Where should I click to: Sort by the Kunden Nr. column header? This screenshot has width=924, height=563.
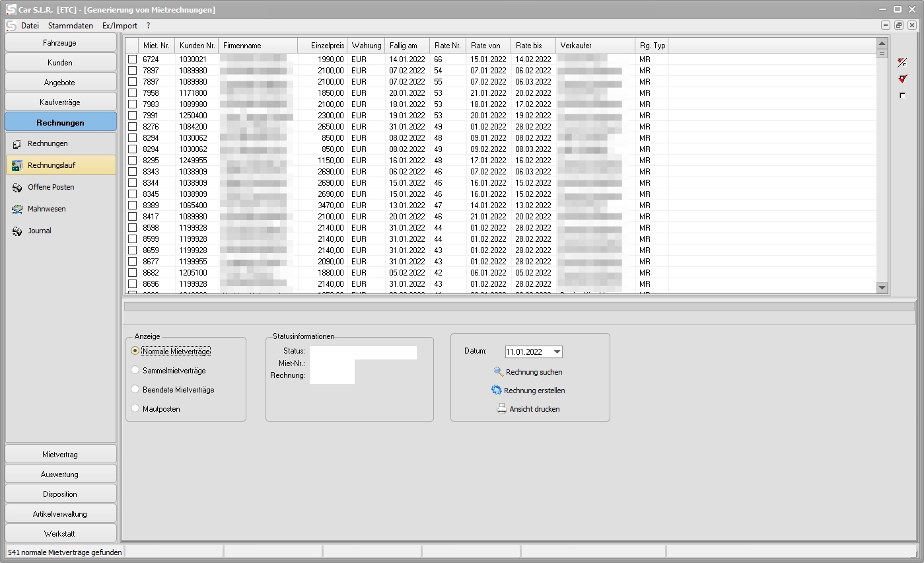click(197, 46)
